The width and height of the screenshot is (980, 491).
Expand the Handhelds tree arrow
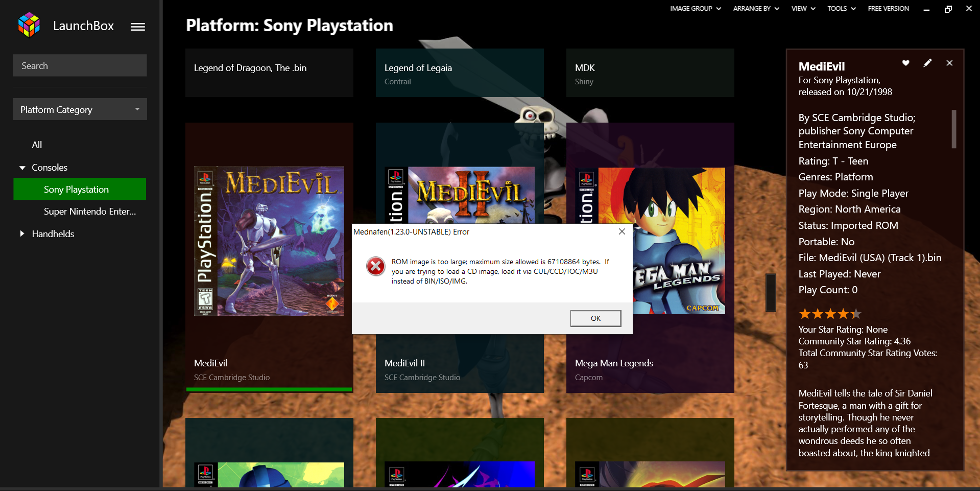pyautogui.click(x=22, y=233)
